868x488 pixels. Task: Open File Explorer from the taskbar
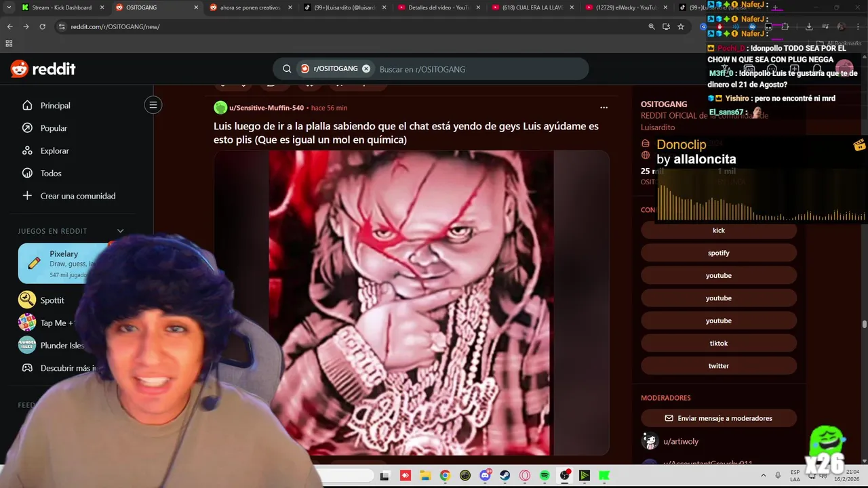[425, 476]
